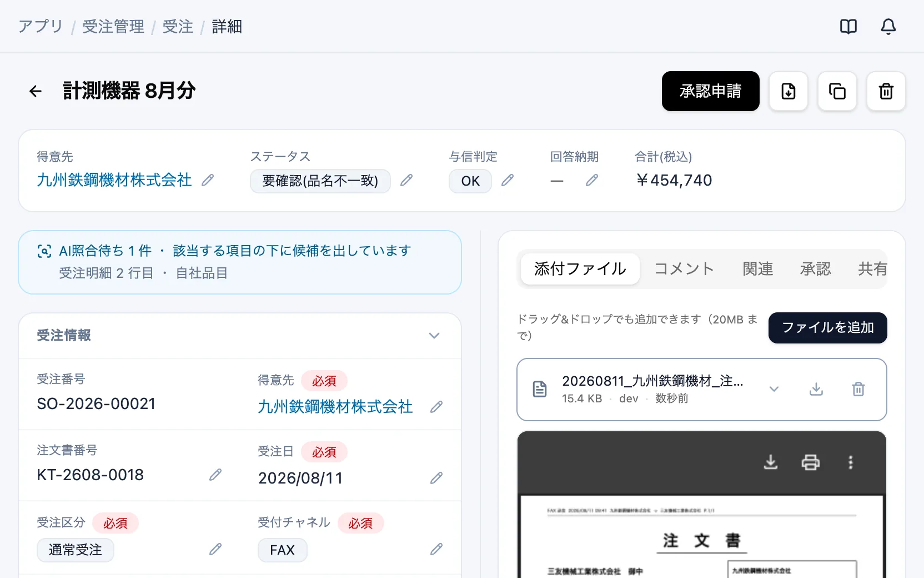Click the ファイルを追加 button
The height and width of the screenshot is (578, 924).
tap(828, 328)
